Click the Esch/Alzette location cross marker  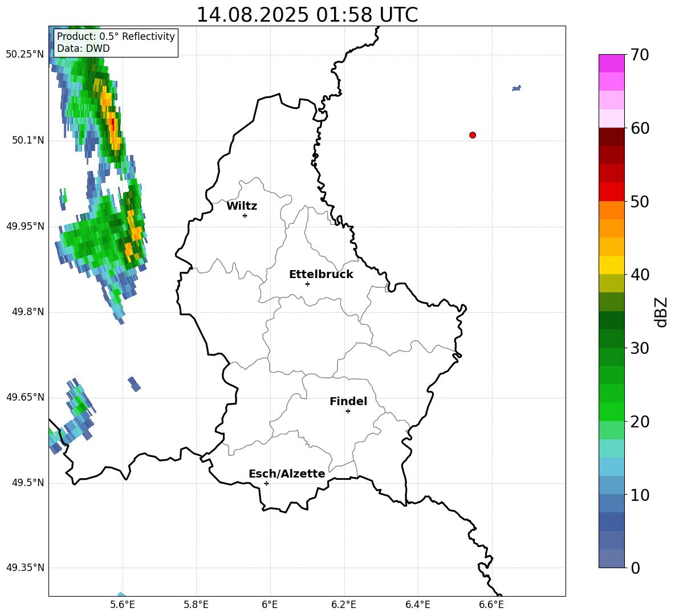(266, 483)
